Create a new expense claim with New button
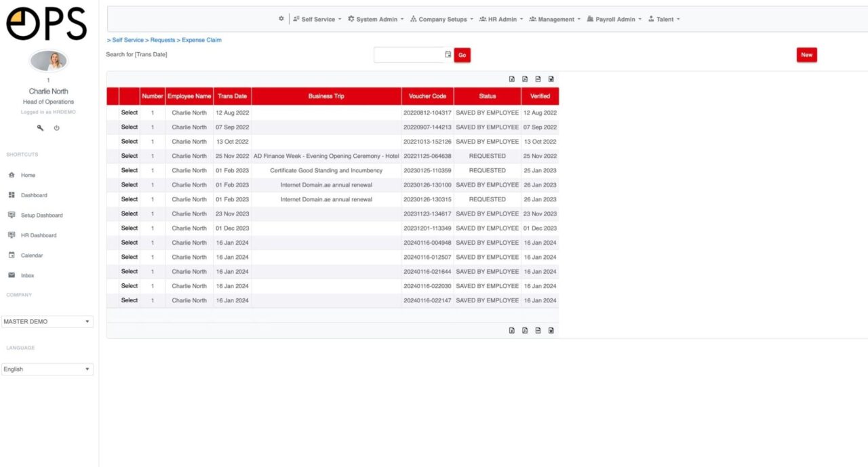 tap(806, 54)
